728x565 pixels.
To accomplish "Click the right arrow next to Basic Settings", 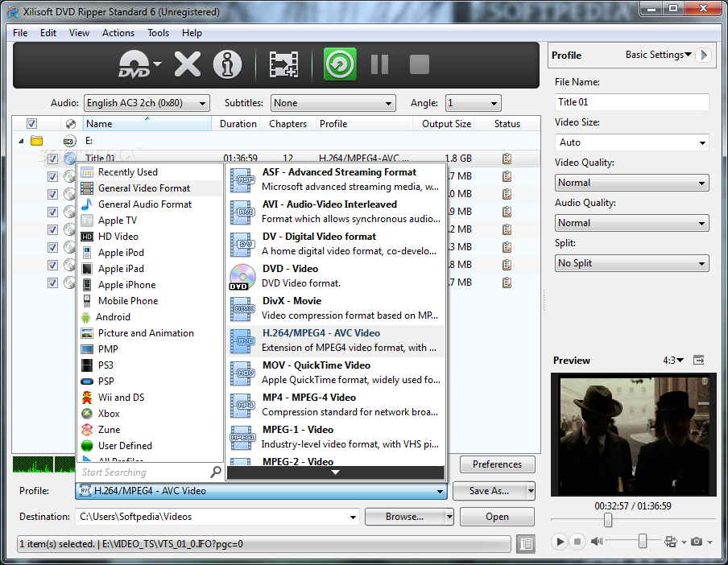I will (x=704, y=55).
